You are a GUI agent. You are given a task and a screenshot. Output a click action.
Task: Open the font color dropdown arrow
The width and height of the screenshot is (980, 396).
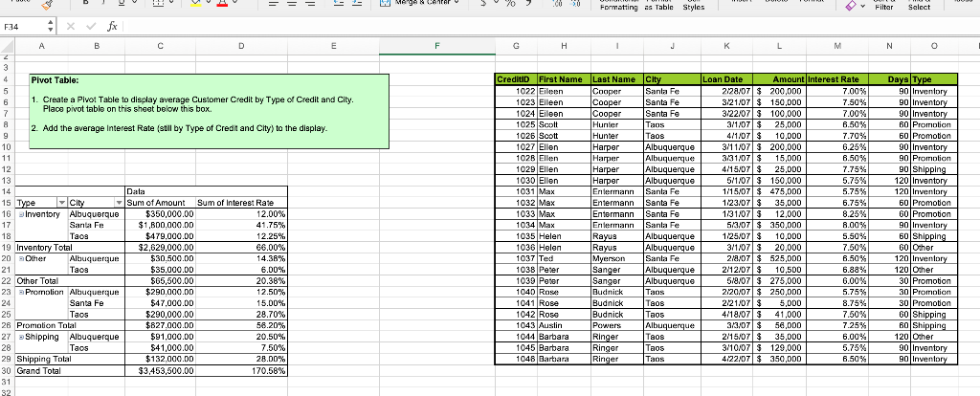(x=234, y=3)
